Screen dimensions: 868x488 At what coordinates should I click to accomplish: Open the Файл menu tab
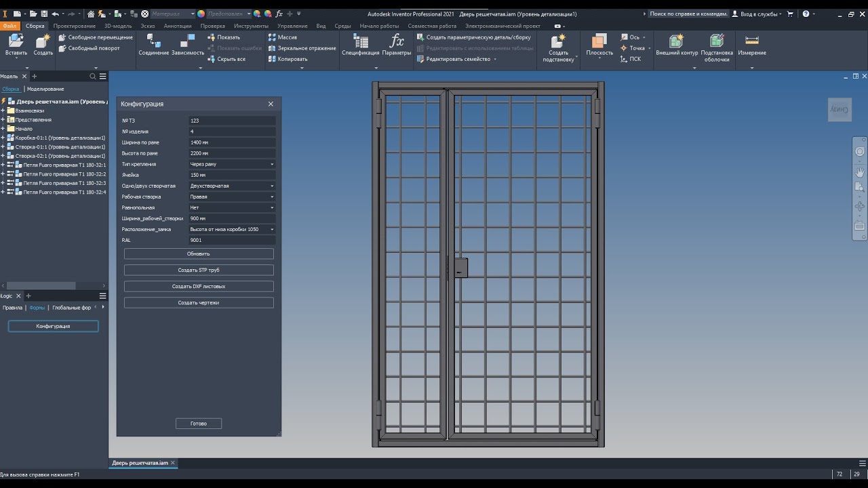(x=9, y=26)
